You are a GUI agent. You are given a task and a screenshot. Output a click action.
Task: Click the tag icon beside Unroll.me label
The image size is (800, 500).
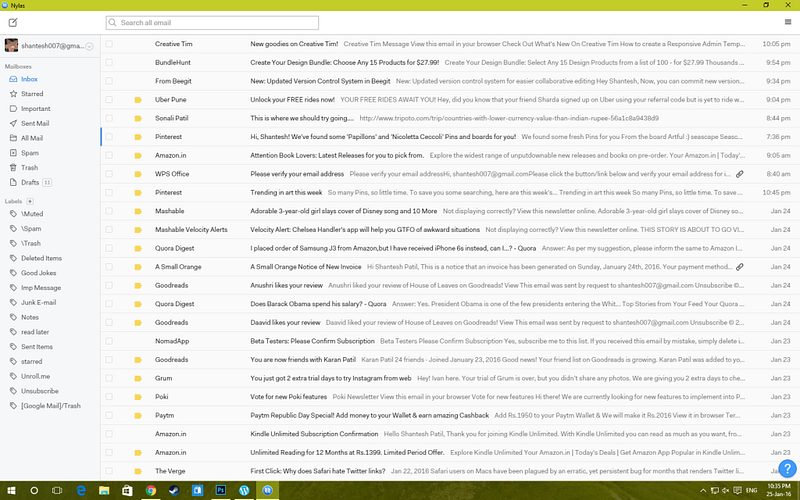pyautogui.click(x=13, y=376)
